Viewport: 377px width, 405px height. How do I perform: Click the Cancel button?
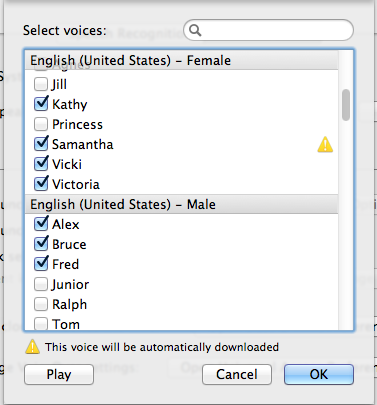point(237,374)
